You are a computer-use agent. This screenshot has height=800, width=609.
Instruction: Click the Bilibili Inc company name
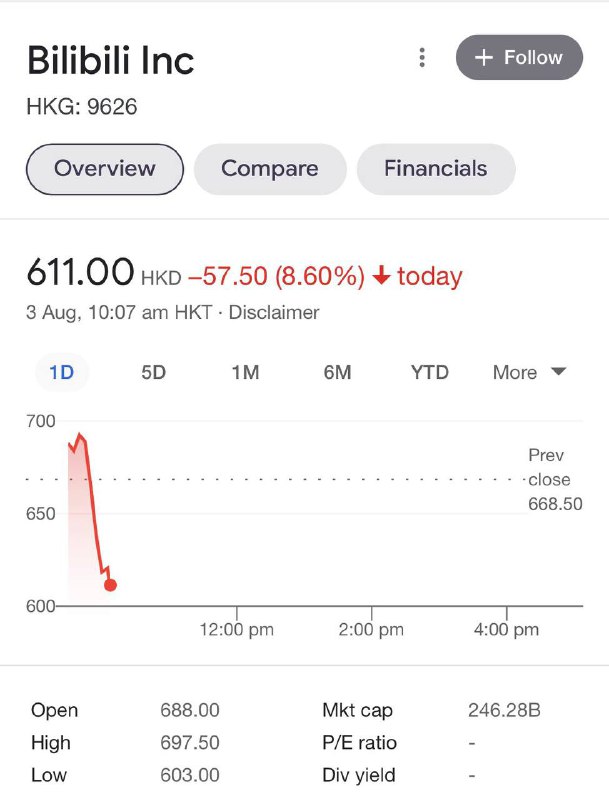point(110,60)
